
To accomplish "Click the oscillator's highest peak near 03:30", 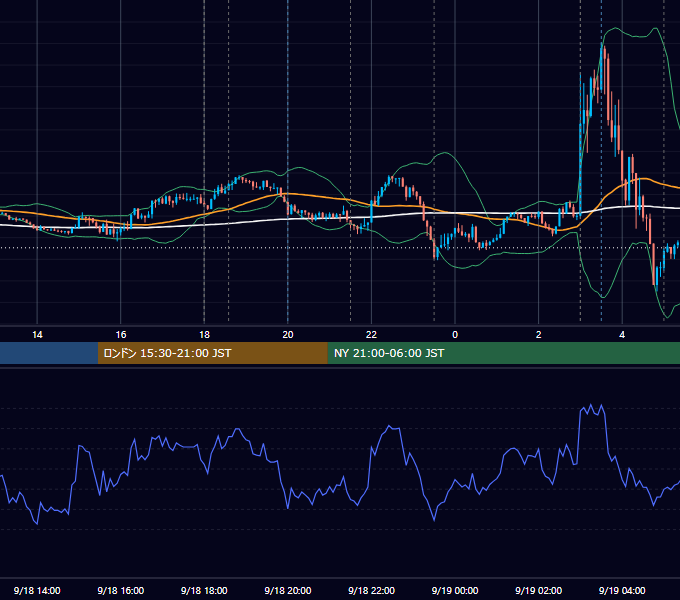I will pos(601,405).
